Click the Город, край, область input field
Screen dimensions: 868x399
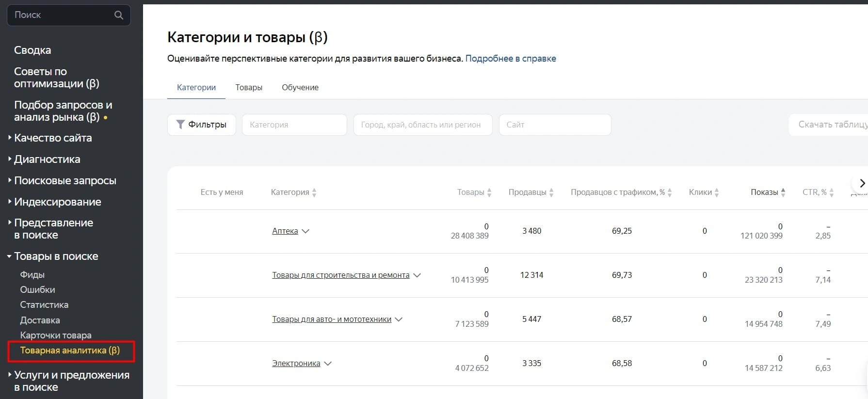[422, 125]
